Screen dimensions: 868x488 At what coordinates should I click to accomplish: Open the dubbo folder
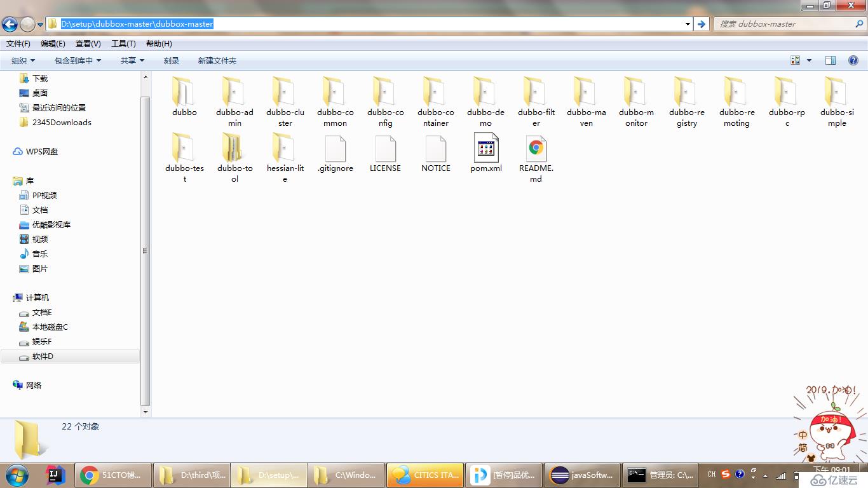coord(184,97)
